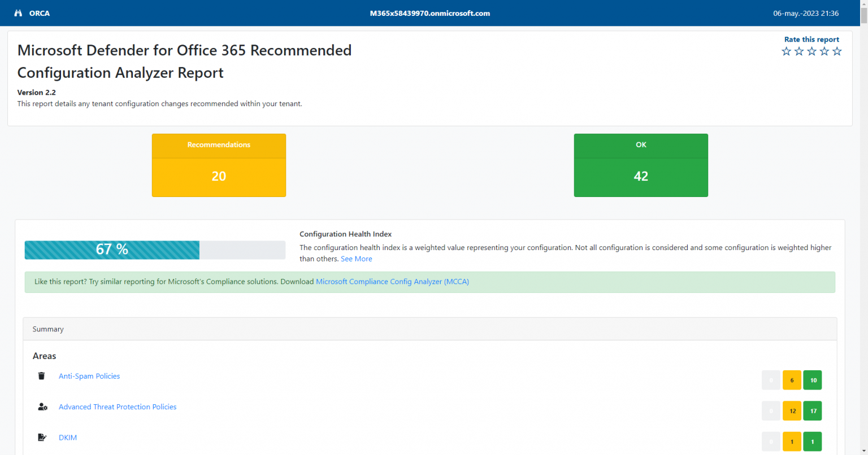Click the scrollbar up arrow
The height and width of the screenshot is (455, 868).
[863, 4]
